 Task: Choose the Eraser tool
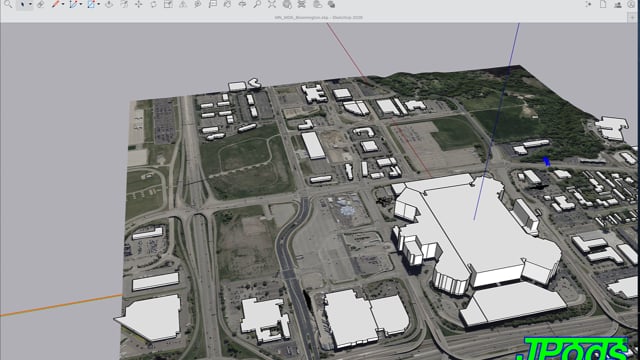point(40,4)
